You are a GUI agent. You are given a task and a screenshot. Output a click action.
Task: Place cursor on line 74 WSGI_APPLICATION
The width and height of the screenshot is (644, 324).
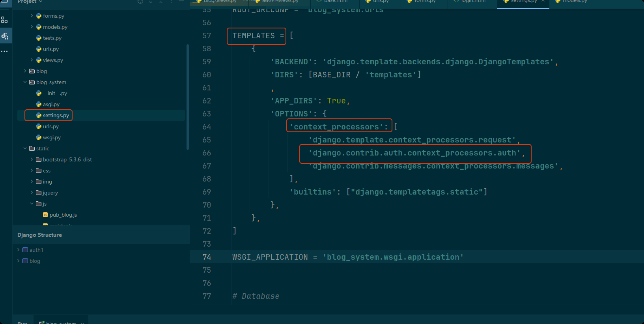pos(348,257)
